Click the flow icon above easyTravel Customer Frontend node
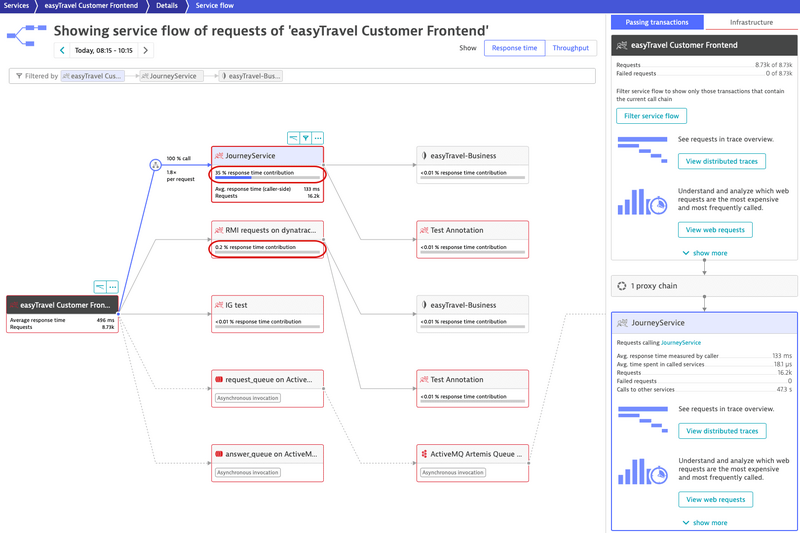Image resolution: width=800 pixels, height=533 pixels. point(100,287)
